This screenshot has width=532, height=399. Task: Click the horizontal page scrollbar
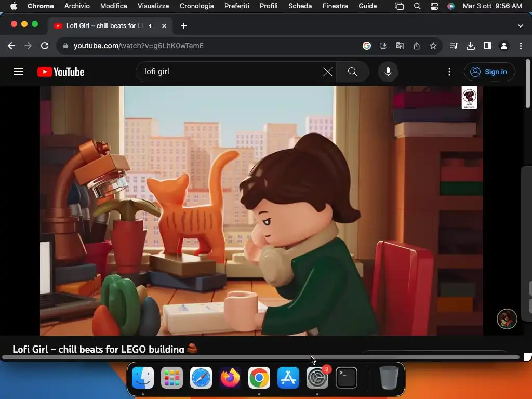(x=261, y=357)
